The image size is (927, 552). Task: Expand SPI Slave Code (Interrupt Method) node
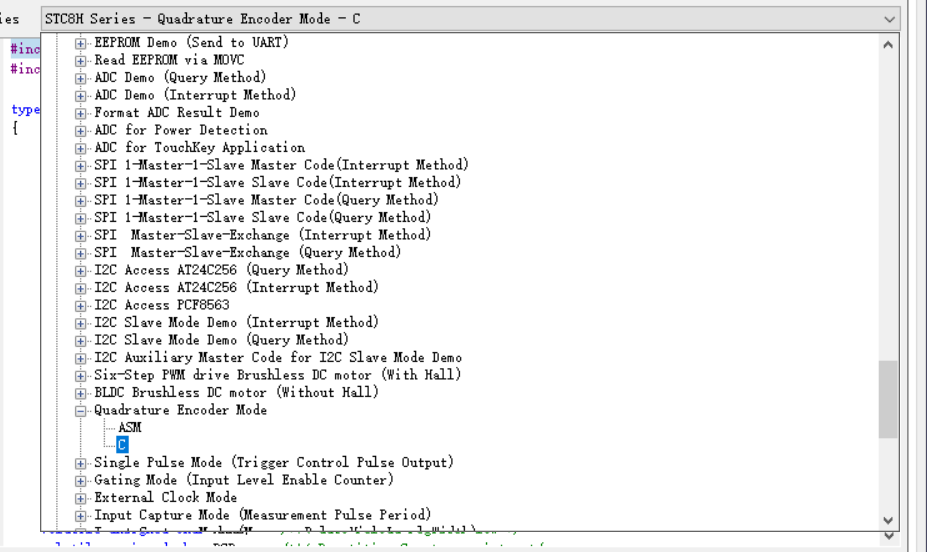click(x=80, y=183)
